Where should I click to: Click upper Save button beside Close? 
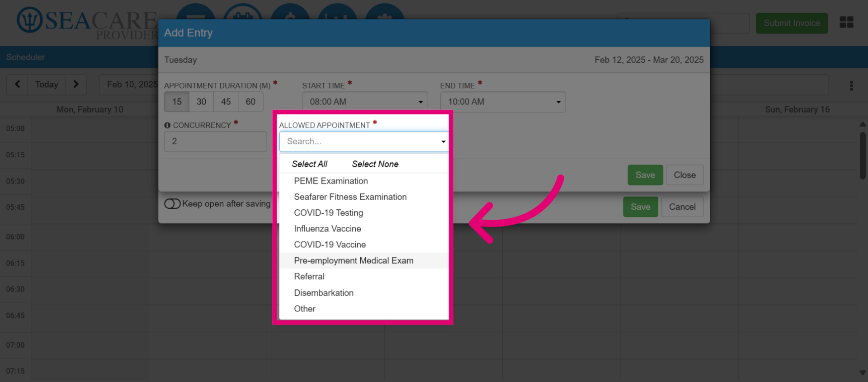(x=645, y=175)
